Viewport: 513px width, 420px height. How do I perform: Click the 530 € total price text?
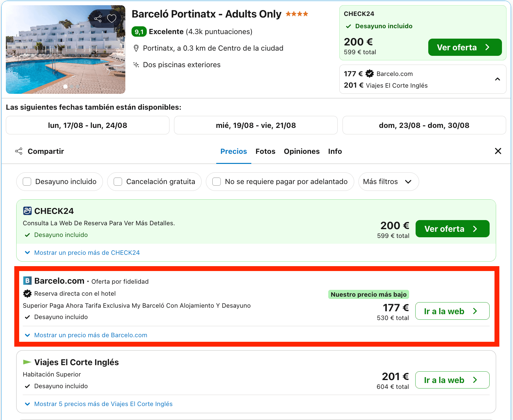393,318
